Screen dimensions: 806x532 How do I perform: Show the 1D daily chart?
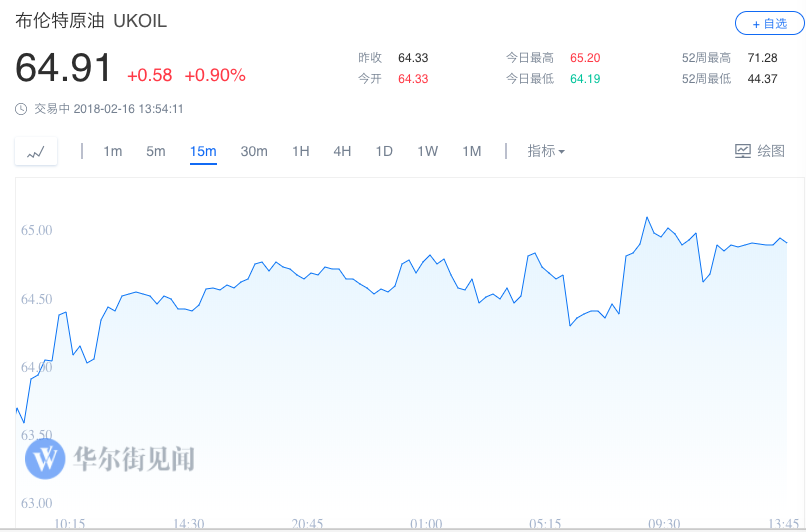384,151
